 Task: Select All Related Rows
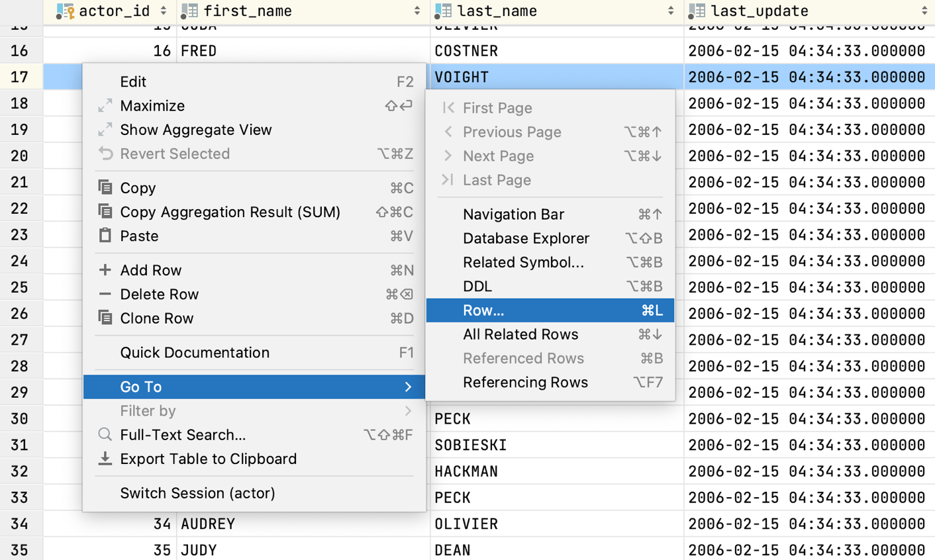[x=550, y=334]
